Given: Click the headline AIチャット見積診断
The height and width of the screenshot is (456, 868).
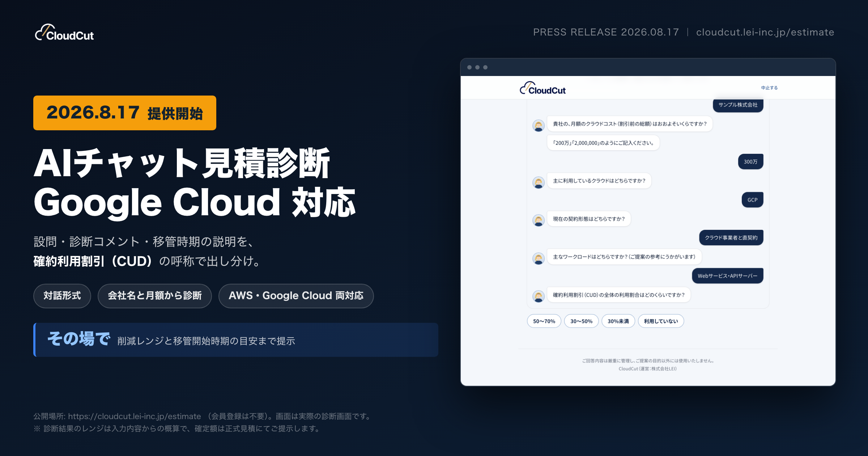Looking at the screenshot, I should point(182,163).
